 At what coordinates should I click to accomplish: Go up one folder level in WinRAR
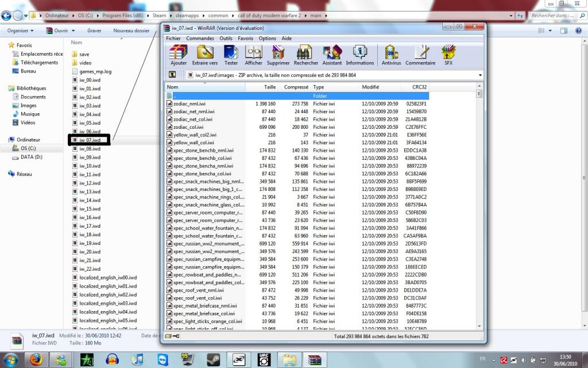tap(172, 75)
